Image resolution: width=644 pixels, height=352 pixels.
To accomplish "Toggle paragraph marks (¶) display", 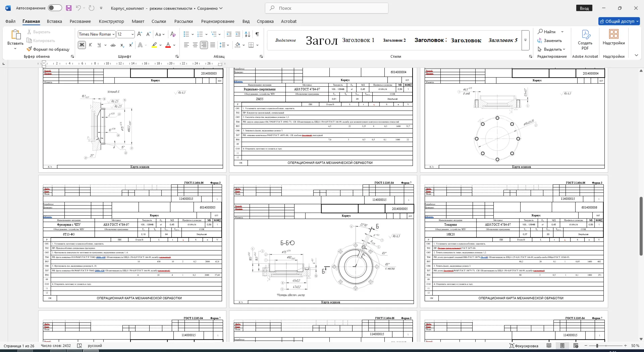I will [x=257, y=34].
